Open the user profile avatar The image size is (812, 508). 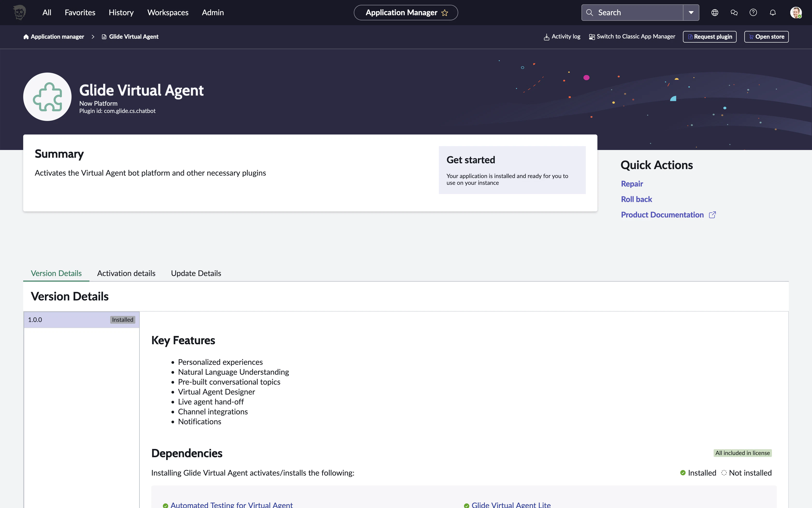click(796, 12)
